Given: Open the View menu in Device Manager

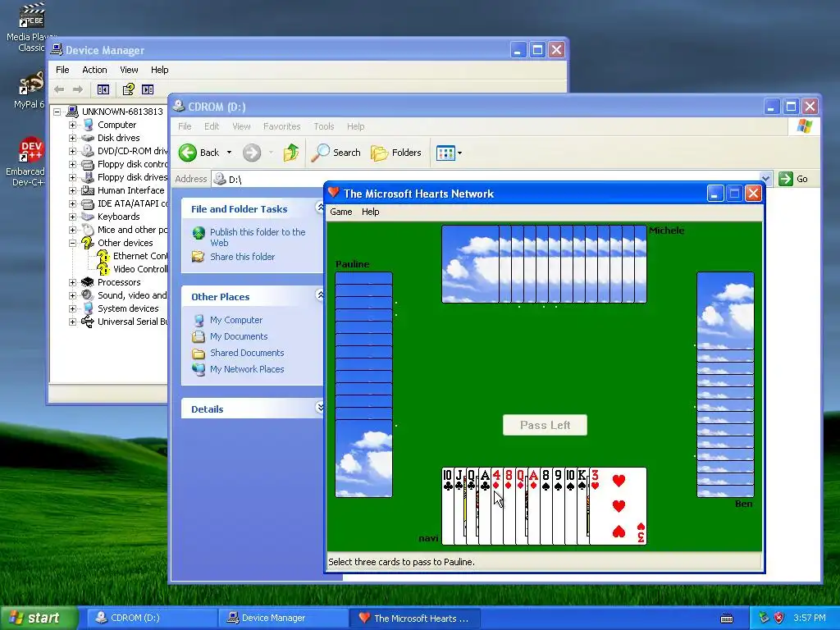Looking at the screenshot, I should tap(129, 70).
